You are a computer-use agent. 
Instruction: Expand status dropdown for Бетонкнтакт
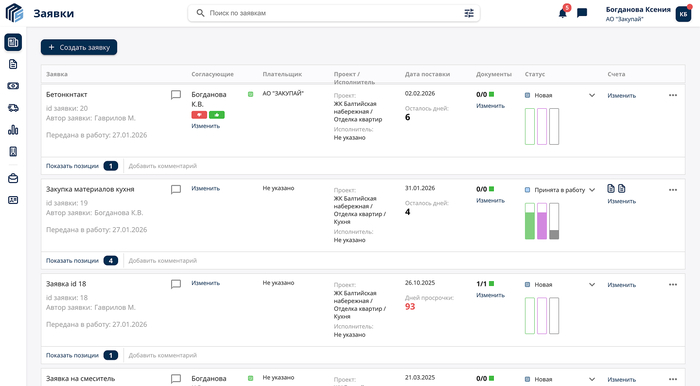[x=592, y=95]
